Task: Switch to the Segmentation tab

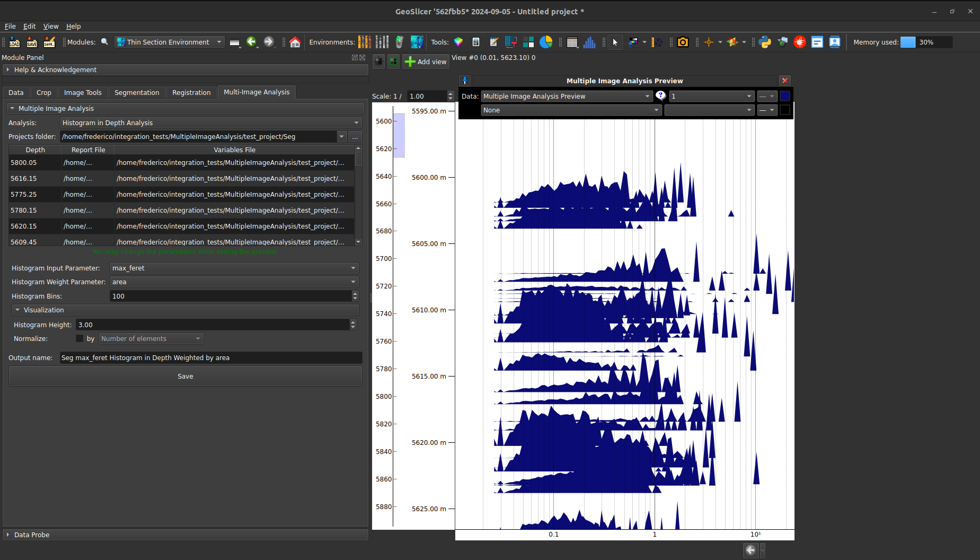Action: (137, 93)
